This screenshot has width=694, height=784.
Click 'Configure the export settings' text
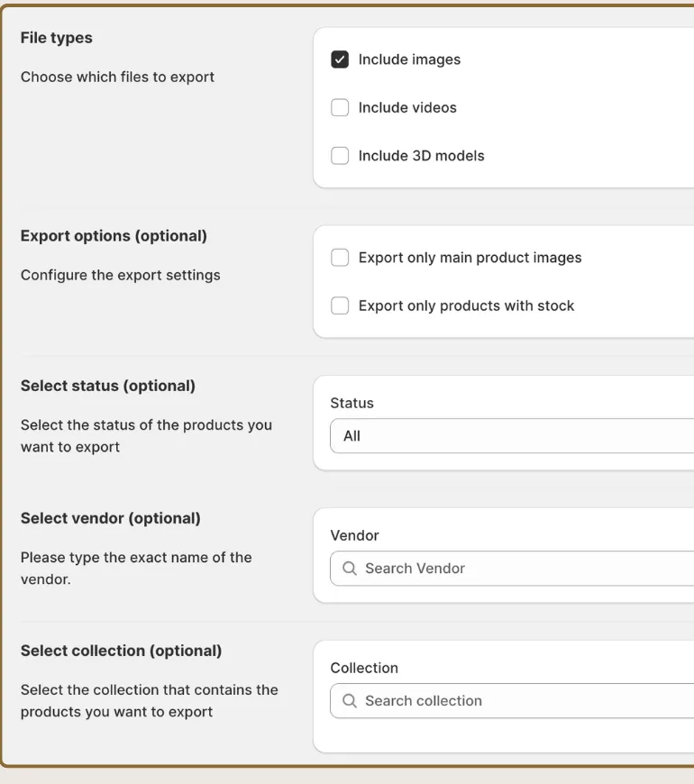(x=121, y=275)
